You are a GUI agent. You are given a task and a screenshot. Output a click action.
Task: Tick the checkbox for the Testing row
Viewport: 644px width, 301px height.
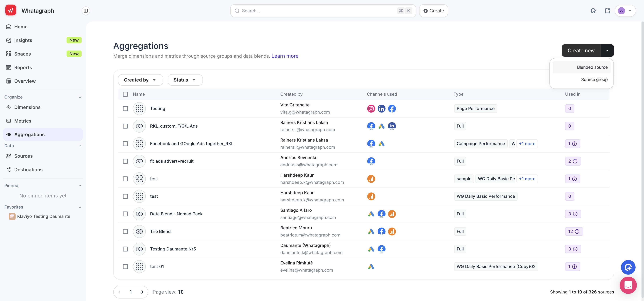pos(125,108)
